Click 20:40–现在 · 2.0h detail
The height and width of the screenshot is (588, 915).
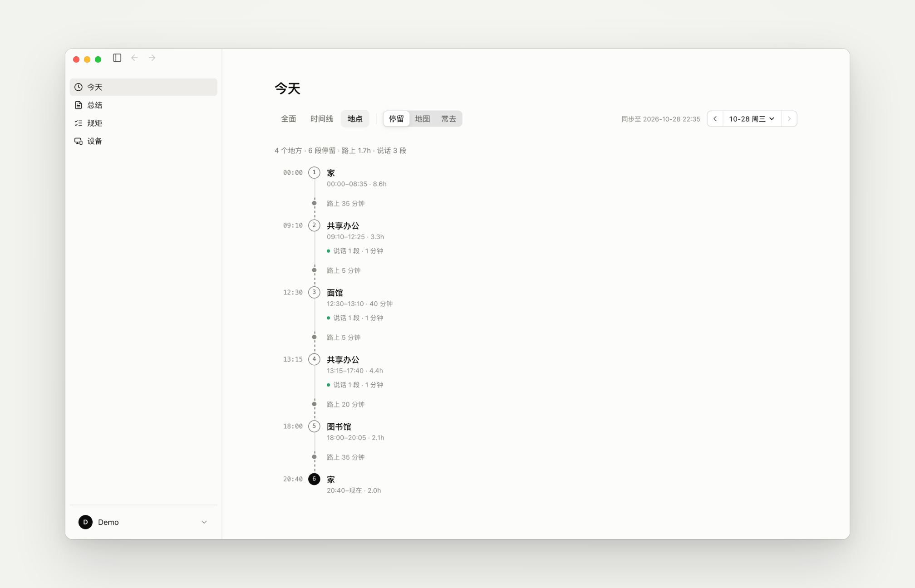[x=354, y=490]
